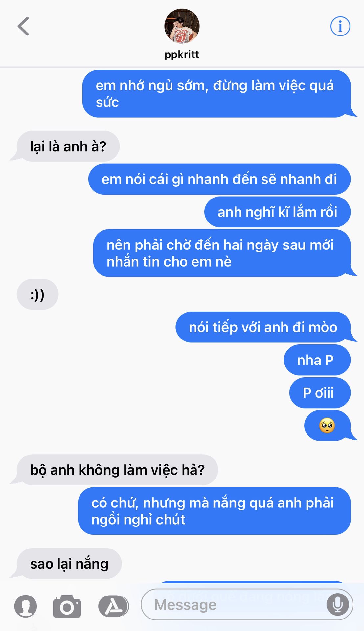Tap ppkritt profile avatar

click(182, 26)
